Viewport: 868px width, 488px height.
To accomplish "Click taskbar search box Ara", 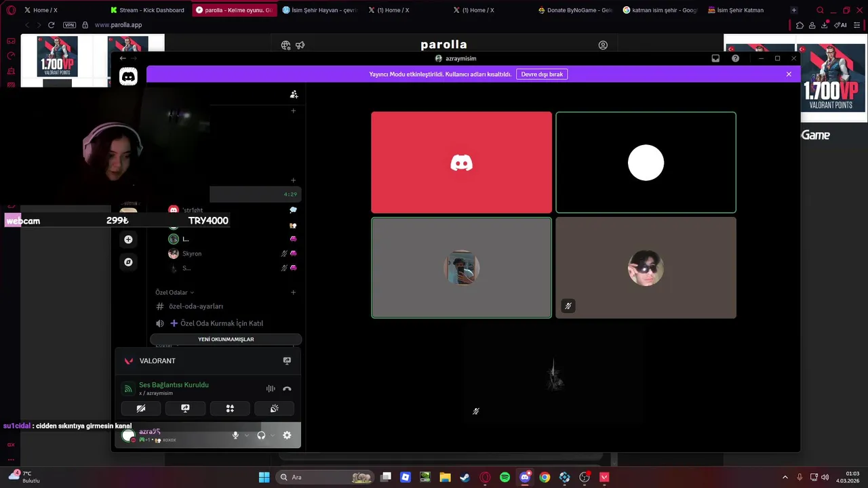I will coord(325,477).
